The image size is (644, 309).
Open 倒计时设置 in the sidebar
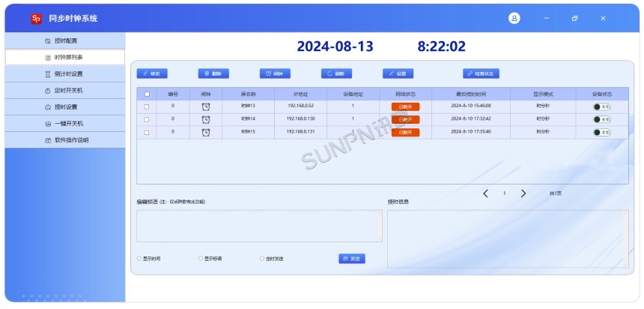(x=64, y=74)
